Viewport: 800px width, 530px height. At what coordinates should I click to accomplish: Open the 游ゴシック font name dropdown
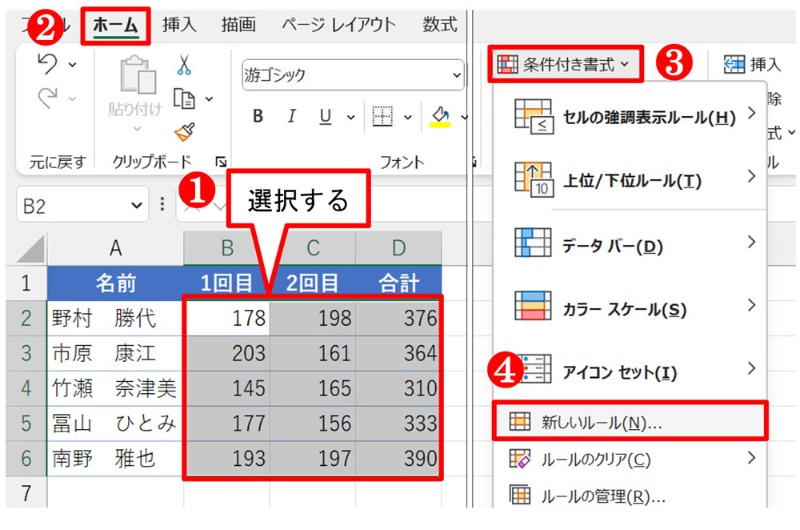456,75
